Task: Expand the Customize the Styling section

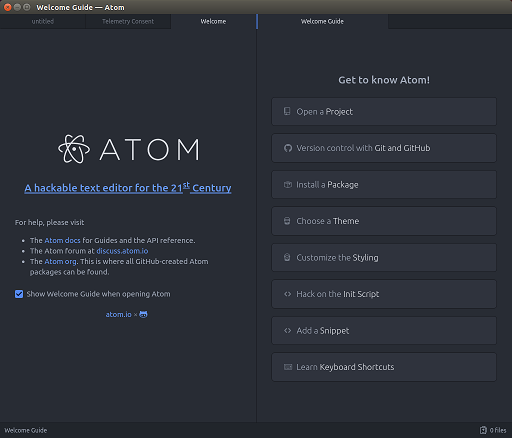Action: (384, 257)
